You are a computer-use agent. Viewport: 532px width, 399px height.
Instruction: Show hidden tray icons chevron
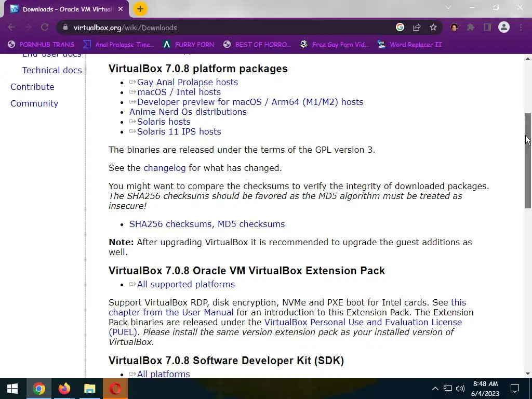435,389
